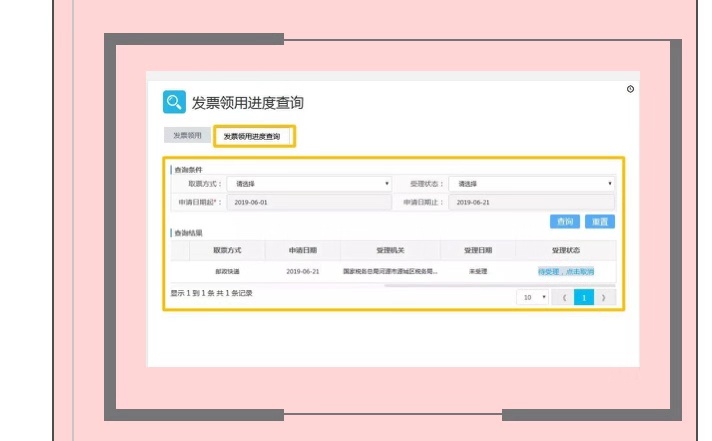Image resolution: width=712 pixels, height=441 pixels.
Task: Select page 1 in pagination
Action: click(584, 297)
